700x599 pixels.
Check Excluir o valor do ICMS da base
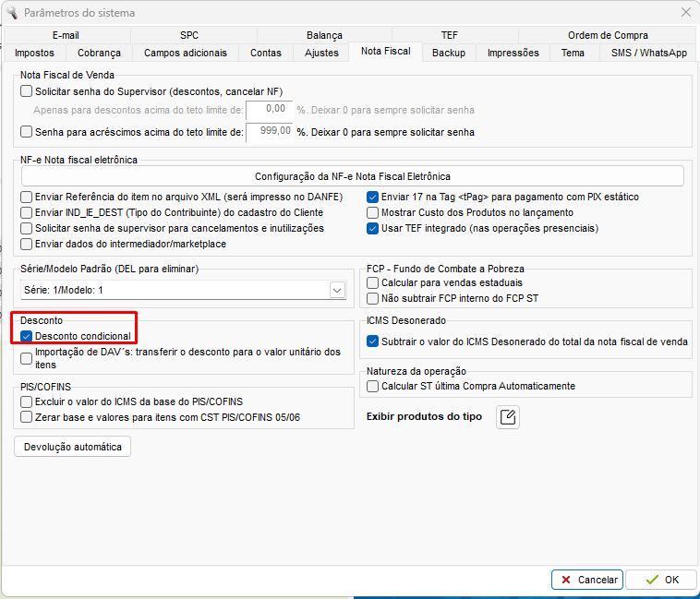click(27, 402)
